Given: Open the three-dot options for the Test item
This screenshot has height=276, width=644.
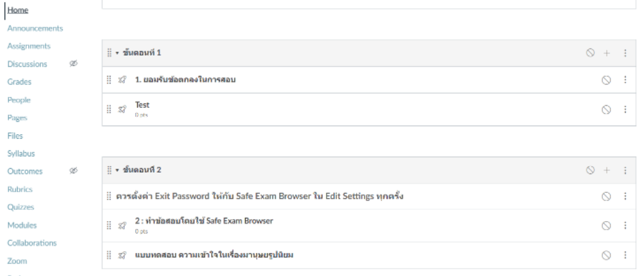Looking at the screenshot, I should [x=625, y=109].
